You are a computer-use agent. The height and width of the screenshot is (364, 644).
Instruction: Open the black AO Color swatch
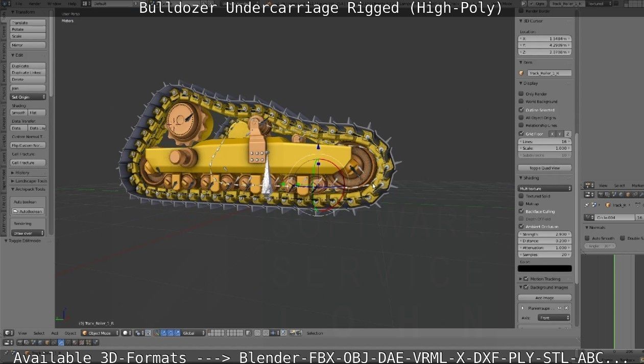coord(544,268)
